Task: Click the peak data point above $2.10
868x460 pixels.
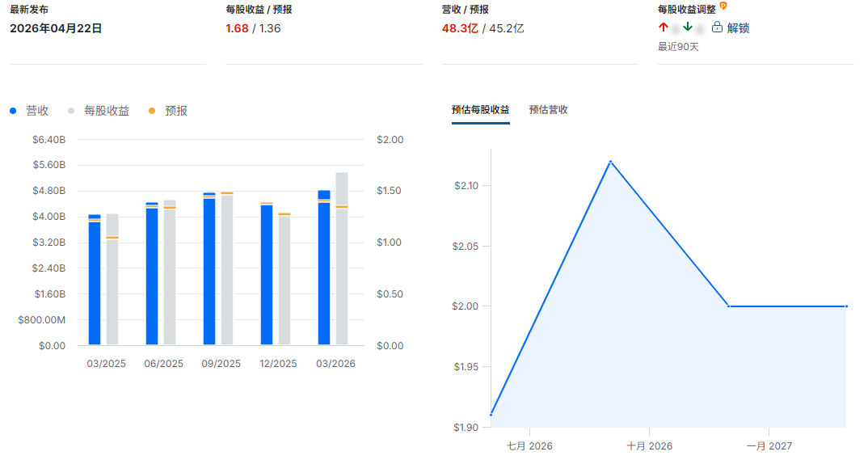Action: (610, 162)
